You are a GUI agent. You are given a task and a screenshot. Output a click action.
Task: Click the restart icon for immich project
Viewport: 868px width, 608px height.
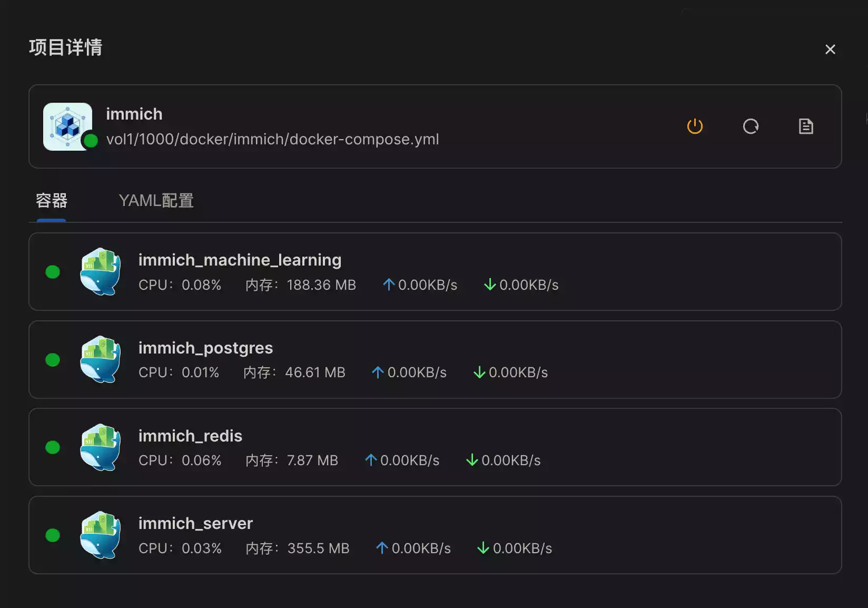(x=751, y=126)
